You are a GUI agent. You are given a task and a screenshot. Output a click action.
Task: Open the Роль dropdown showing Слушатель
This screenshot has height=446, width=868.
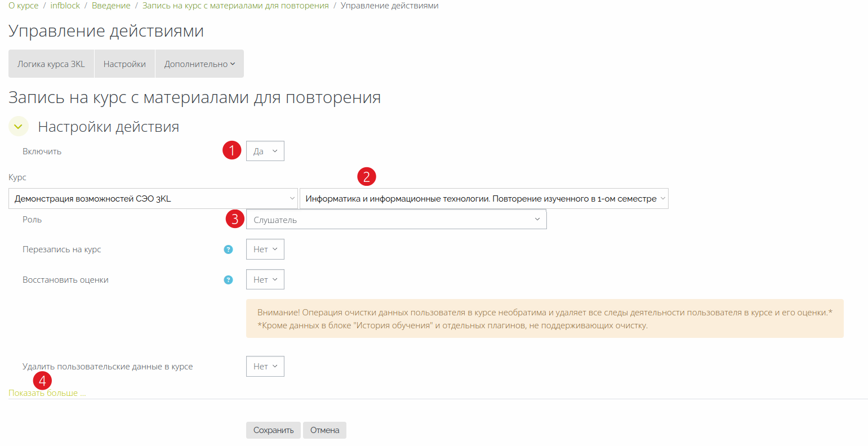coord(396,220)
